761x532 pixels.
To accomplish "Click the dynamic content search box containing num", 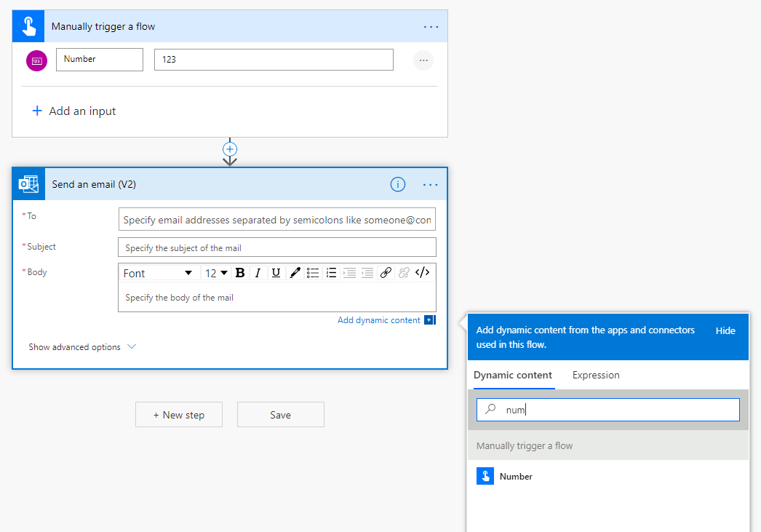I will tap(607, 409).
